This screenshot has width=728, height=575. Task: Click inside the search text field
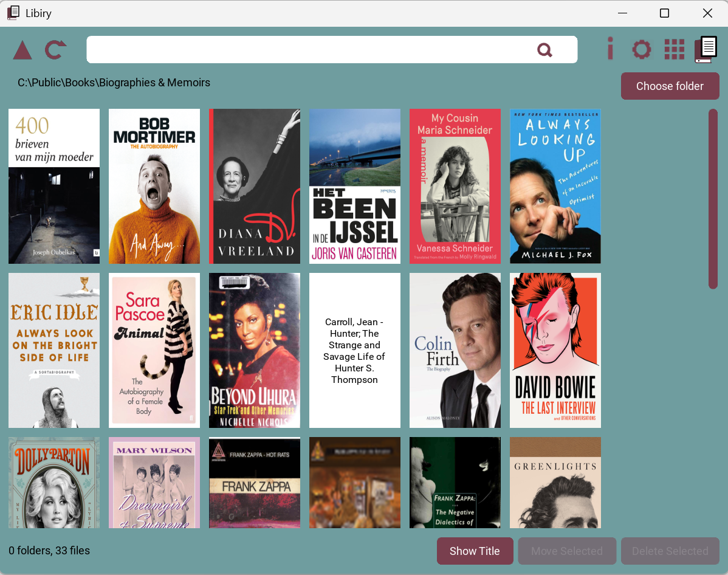(310, 50)
